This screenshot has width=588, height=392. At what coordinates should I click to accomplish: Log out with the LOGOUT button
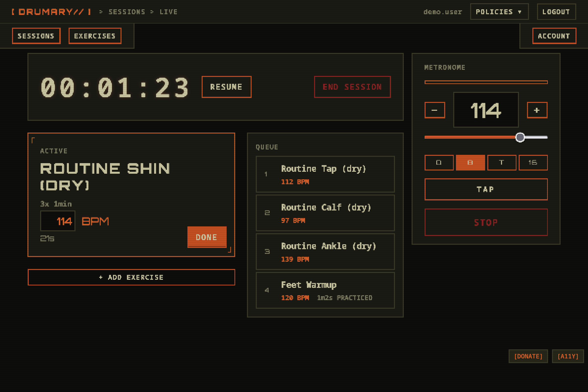point(556,12)
